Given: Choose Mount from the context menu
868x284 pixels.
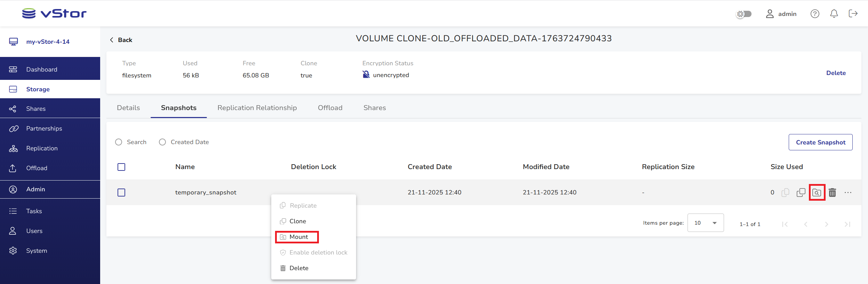Looking at the screenshot, I should pyautogui.click(x=298, y=237).
